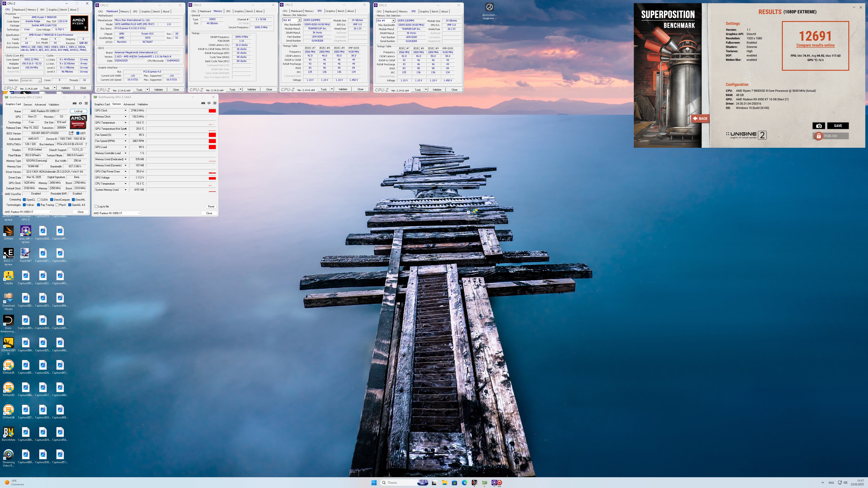868x488 pixels.
Task: Open the 3DMark desktop shortcut
Action: coord(8,233)
